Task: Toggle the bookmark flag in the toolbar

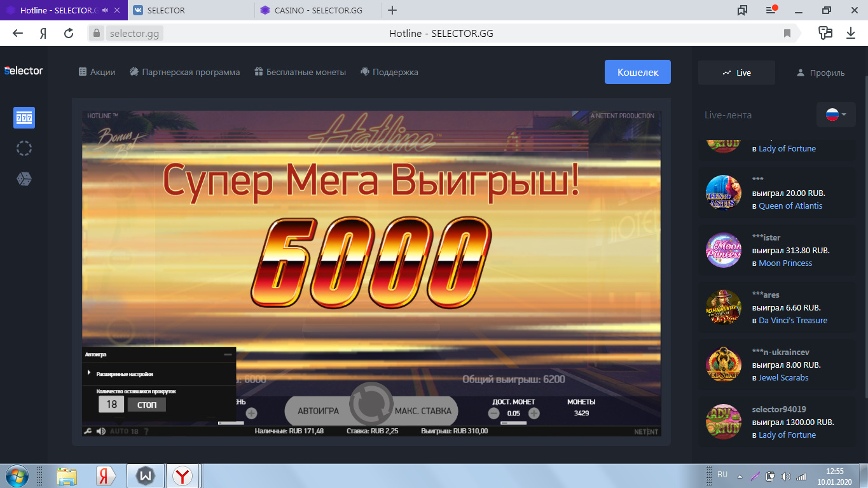Action: tap(789, 32)
